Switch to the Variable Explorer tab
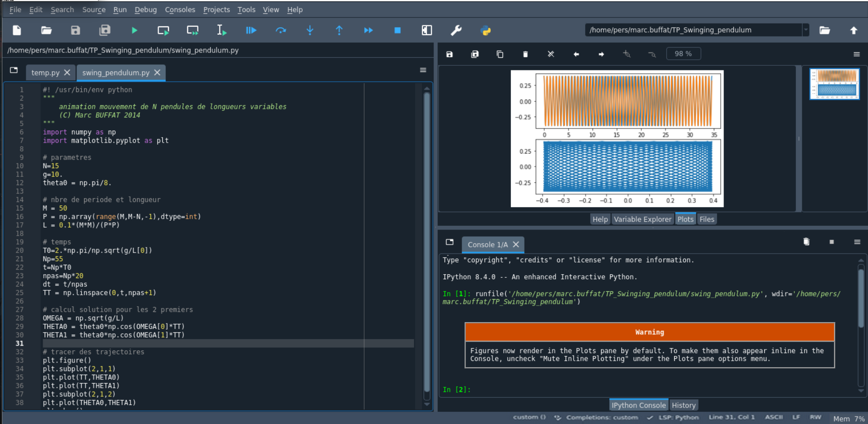Screen dimensions: 868x424 (x=642, y=219)
